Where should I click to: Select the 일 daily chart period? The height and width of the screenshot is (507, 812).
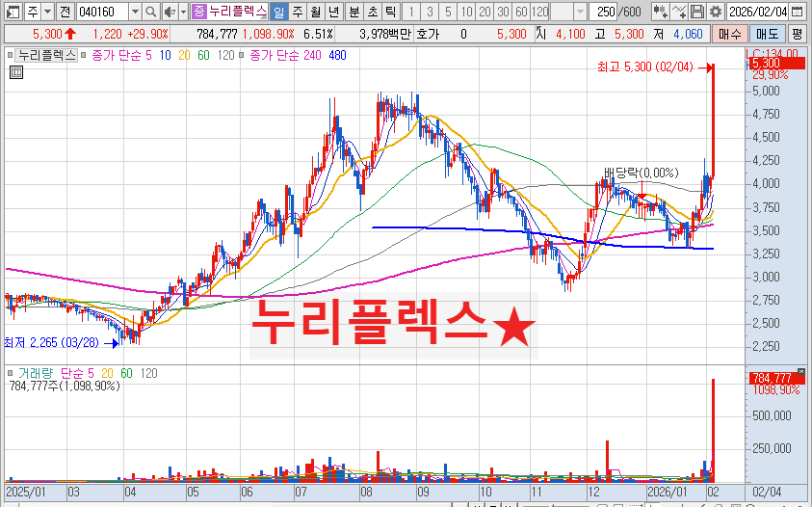pyautogui.click(x=278, y=12)
